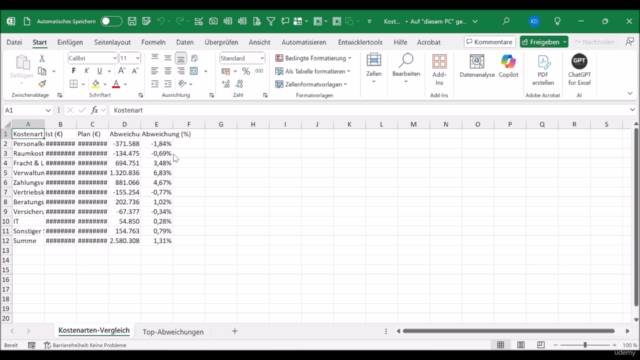Add a new sheet with plus button

(x=235, y=331)
